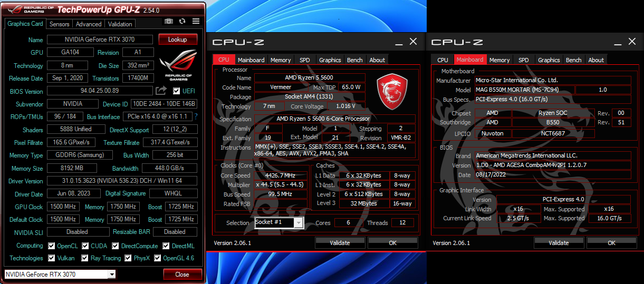Viewport: 644px width, 284px height.
Task: Click the Bandwidth value 448.0 GB/s
Action: click(x=169, y=168)
